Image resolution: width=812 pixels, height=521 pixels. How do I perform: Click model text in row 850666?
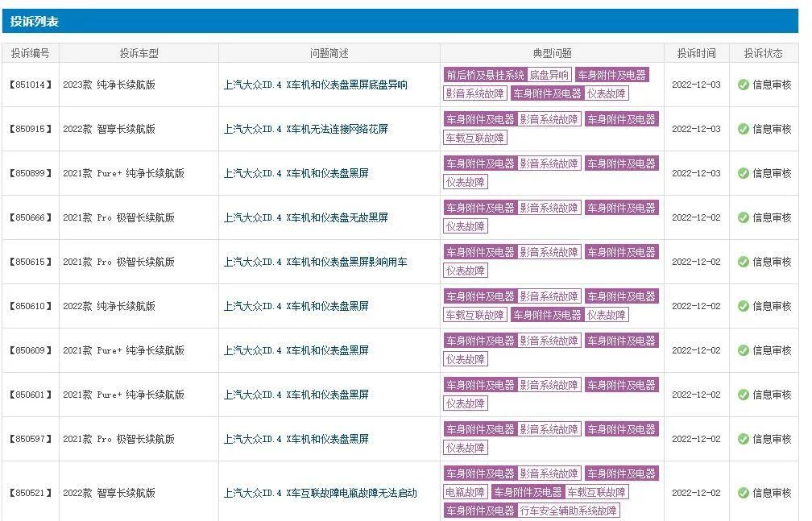(118, 217)
